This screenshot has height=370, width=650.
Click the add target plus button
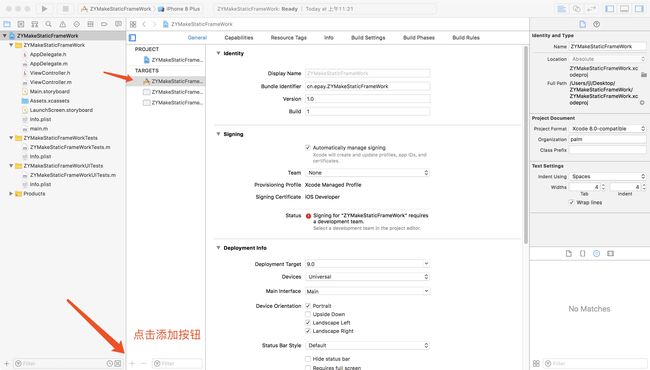132,363
